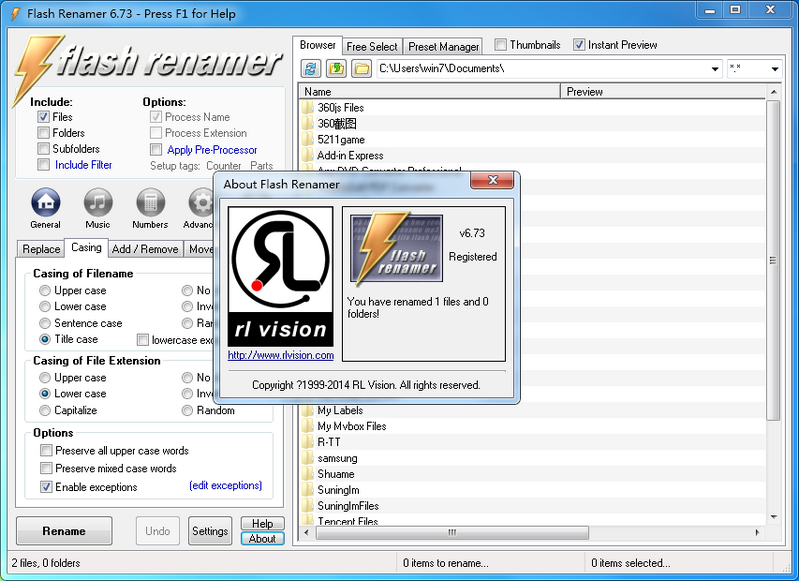
Task: Select Random for file extension casing
Action: (187, 410)
